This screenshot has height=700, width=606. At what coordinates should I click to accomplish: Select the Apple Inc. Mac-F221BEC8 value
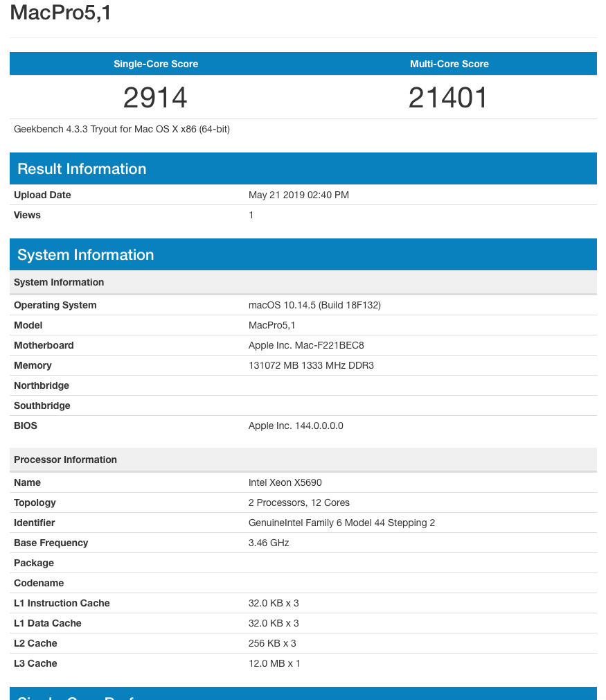click(x=306, y=346)
